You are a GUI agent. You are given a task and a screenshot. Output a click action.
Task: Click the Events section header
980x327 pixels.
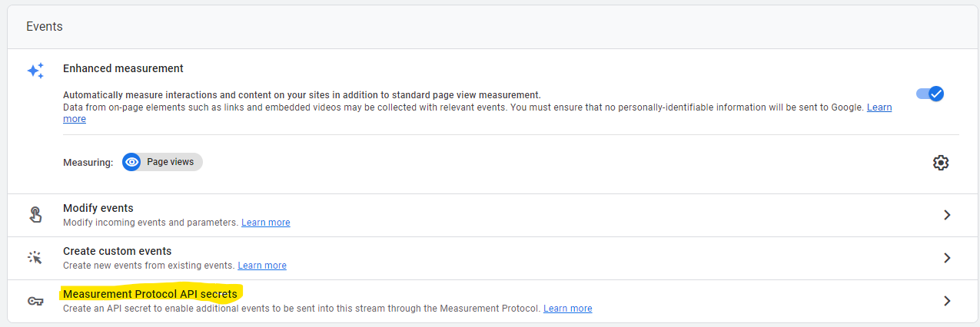click(x=45, y=26)
